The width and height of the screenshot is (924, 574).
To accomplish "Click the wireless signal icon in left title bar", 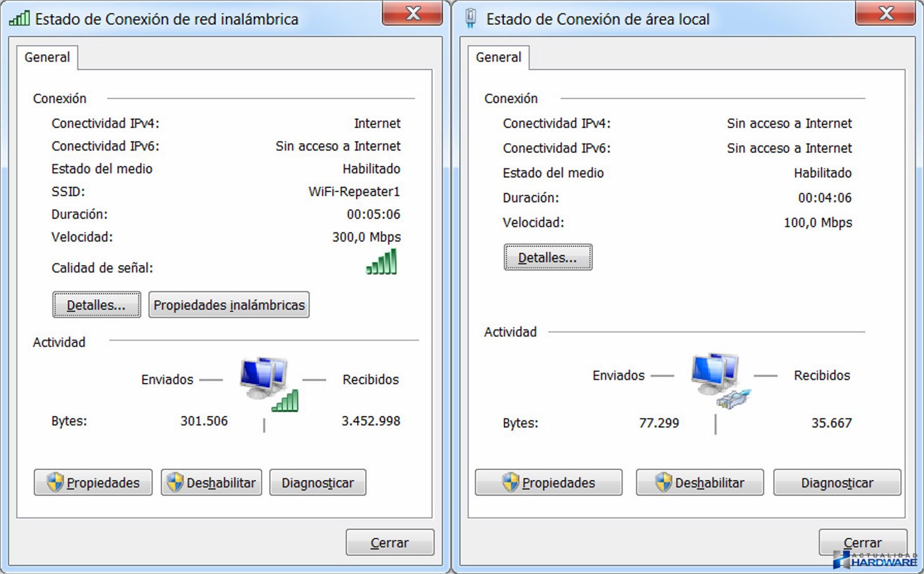I will click(x=19, y=18).
